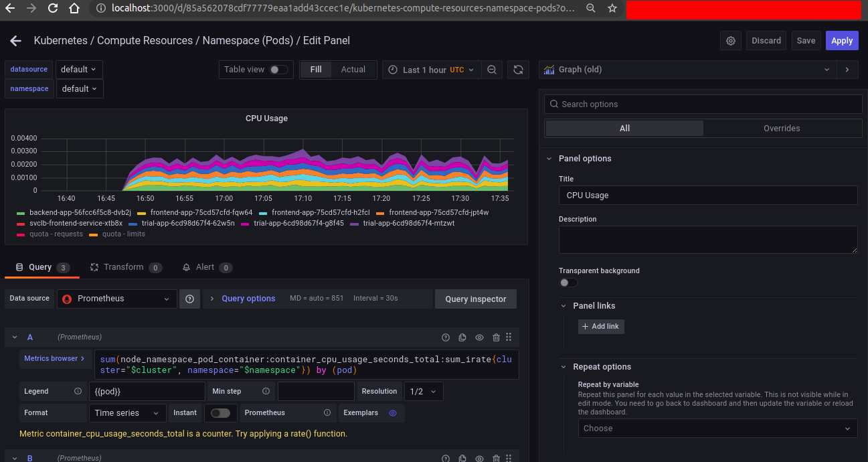Bookmark this page with star icon
Viewport: 868px width, 462px height.
(612, 8)
